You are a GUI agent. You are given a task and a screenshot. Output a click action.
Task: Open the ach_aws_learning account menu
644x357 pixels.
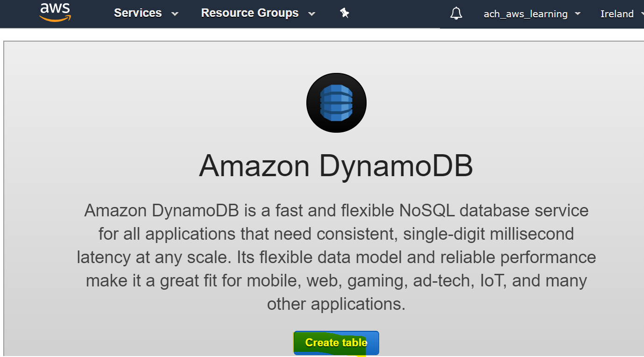525,14
